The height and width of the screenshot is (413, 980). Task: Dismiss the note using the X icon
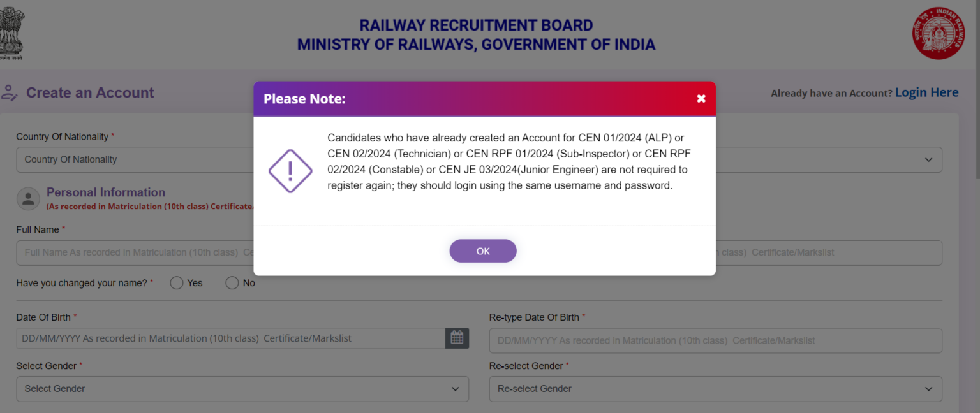(x=701, y=98)
